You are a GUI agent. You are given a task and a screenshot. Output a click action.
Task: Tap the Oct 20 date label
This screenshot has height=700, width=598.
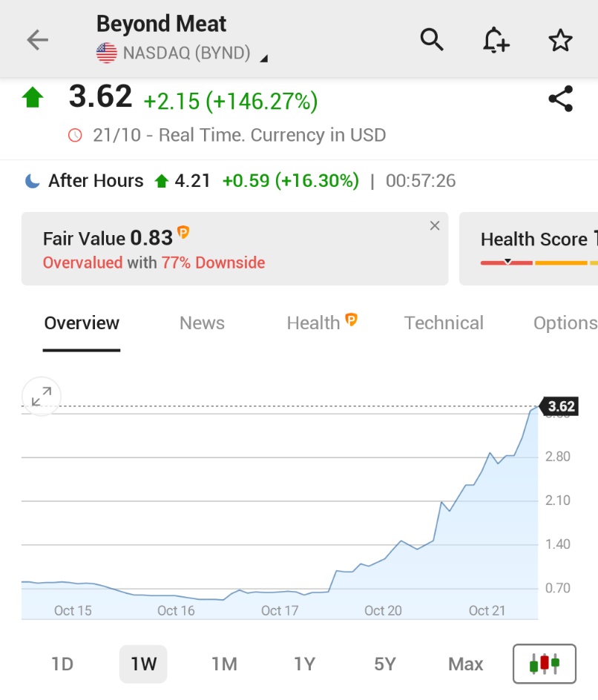point(383,610)
